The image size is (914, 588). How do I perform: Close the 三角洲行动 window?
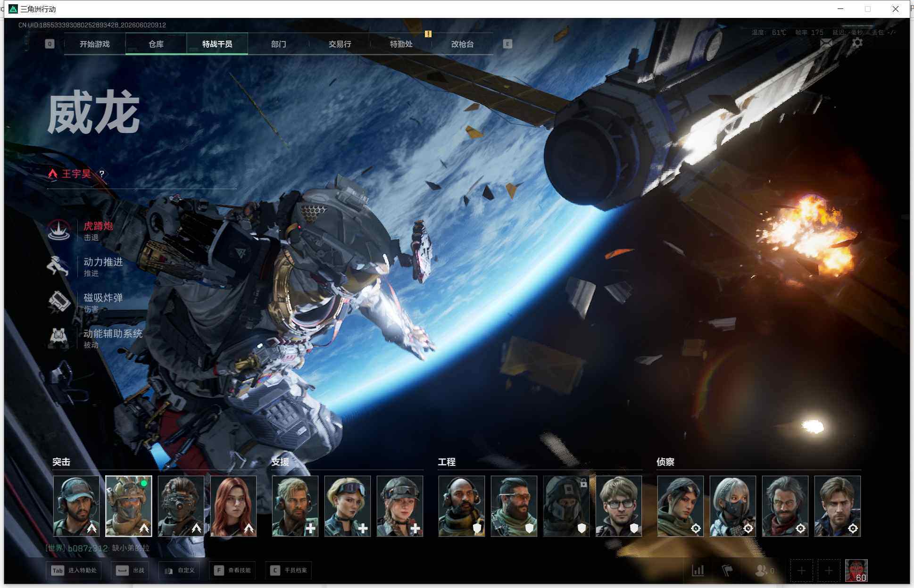click(x=896, y=9)
